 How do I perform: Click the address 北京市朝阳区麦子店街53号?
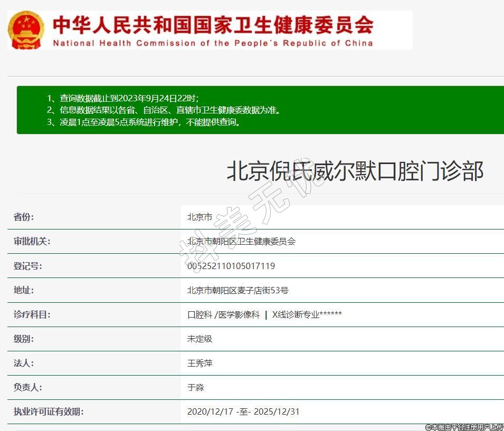(x=237, y=290)
